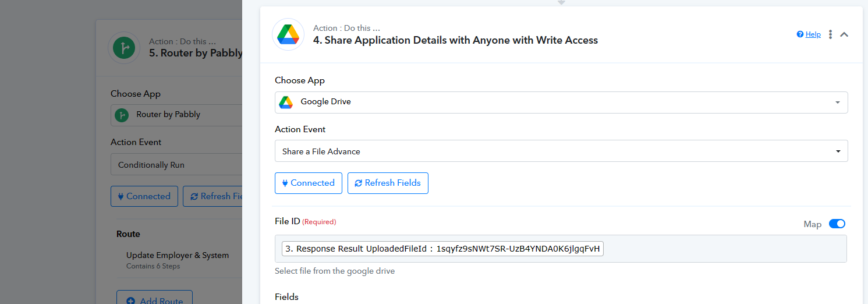Click the Google Drive logo in step 4 header
The height and width of the screenshot is (304, 868).
pos(288,34)
